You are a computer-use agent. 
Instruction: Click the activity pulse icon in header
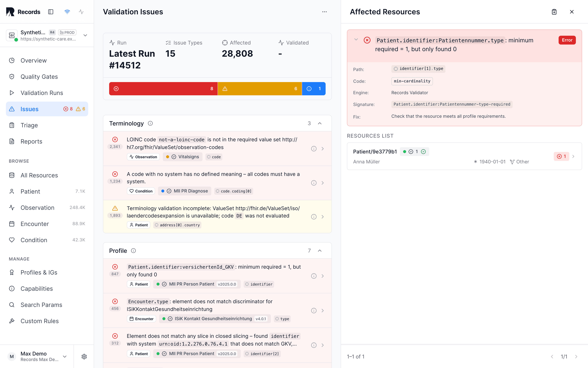pos(81,12)
